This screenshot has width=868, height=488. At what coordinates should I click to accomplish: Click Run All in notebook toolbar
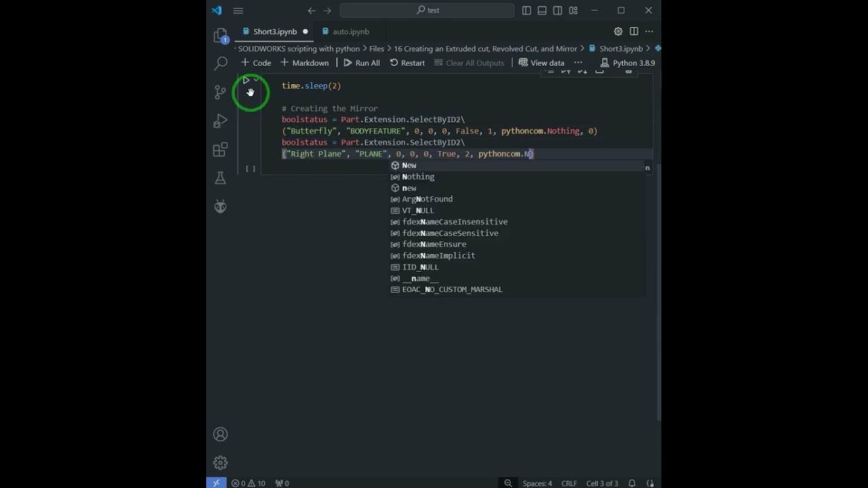pos(361,63)
